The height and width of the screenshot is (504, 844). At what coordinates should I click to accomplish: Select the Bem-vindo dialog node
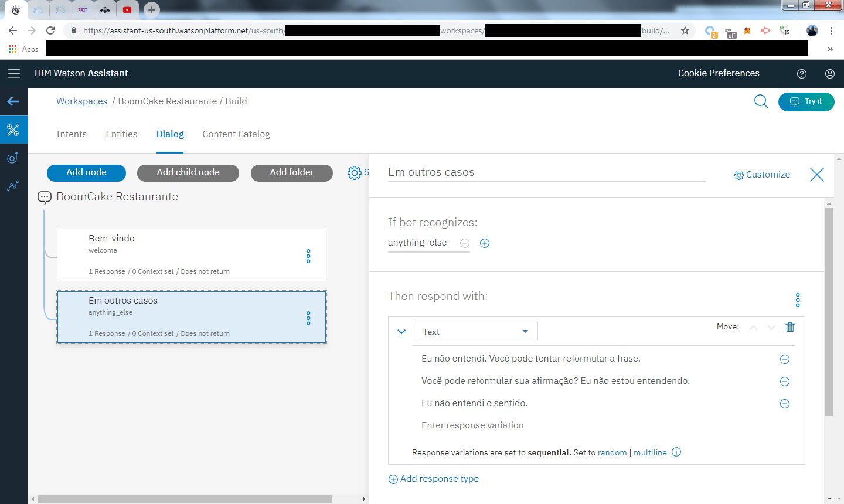pos(192,255)
